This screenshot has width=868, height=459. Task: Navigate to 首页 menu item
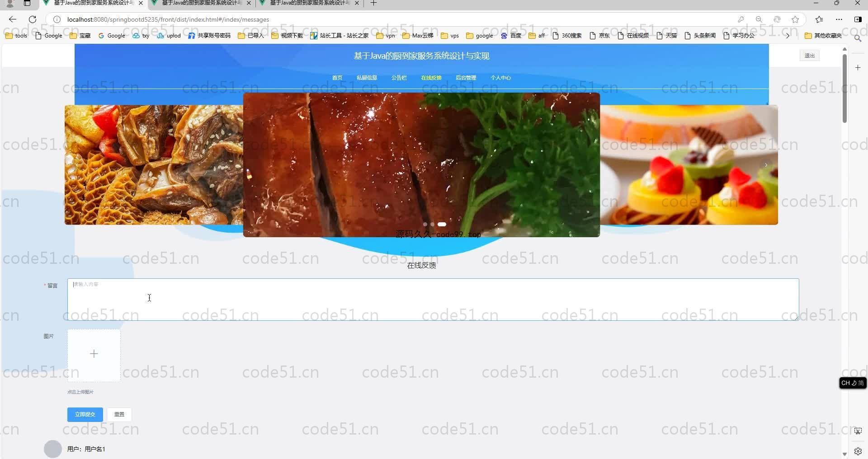[x=337, y=78]
